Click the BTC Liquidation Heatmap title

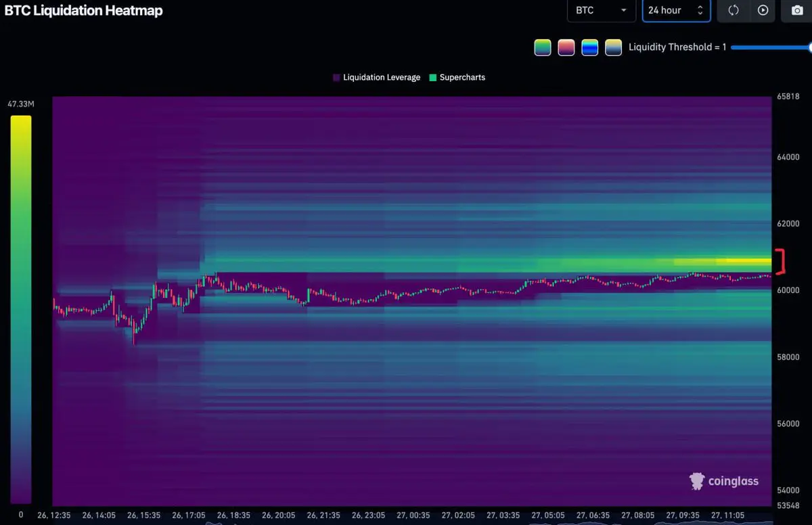point(83,10)
